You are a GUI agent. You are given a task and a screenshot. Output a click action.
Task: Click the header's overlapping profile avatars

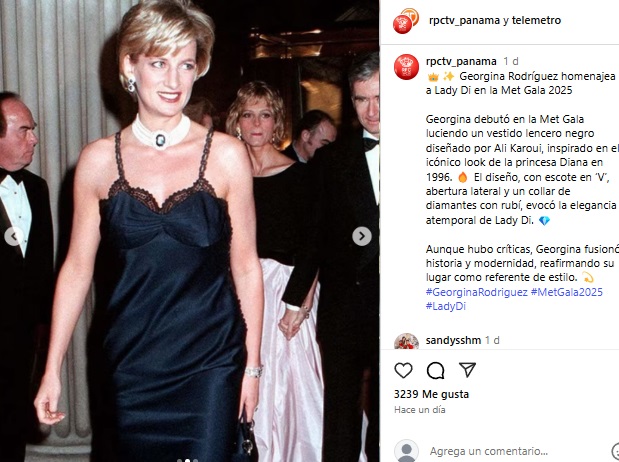tap(406, 21)
